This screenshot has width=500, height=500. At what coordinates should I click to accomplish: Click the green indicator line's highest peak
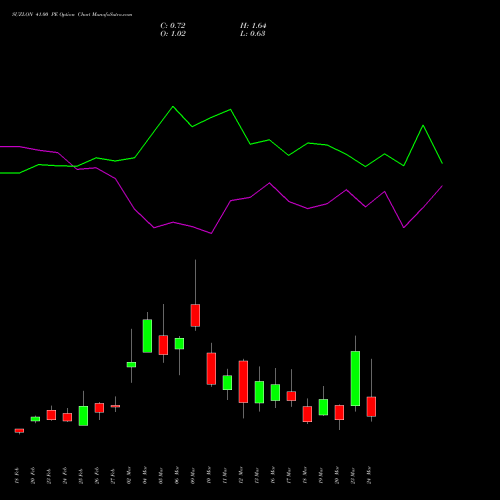coord(173,106)
